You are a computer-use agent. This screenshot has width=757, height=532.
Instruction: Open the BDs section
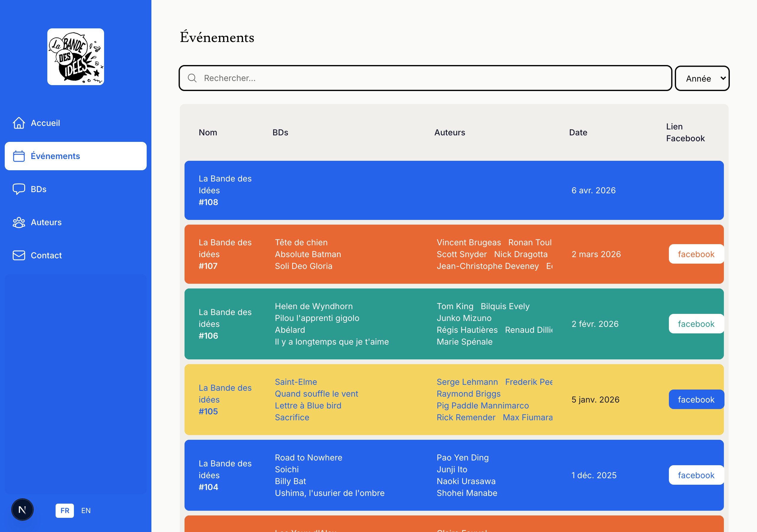75,189
